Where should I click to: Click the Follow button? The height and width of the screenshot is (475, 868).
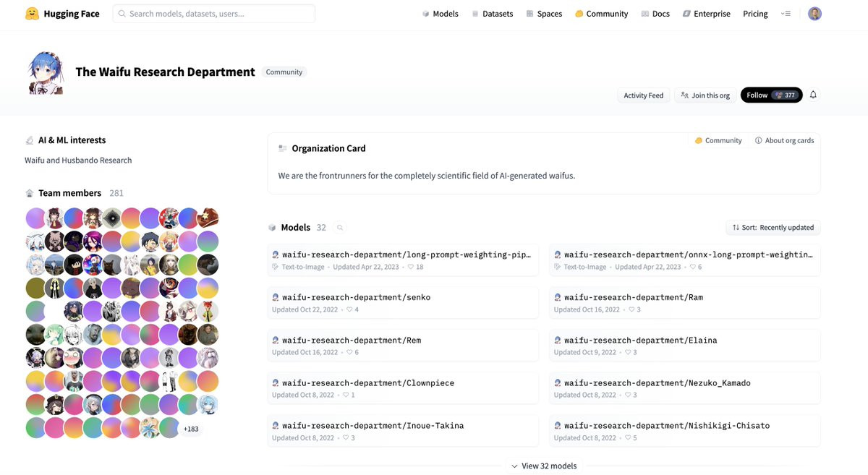coord(771,95)
